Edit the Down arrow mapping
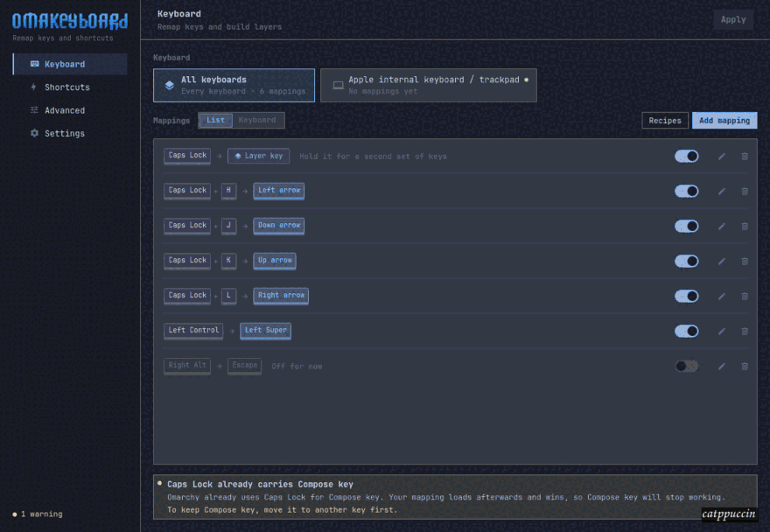770x532 pixels. tap(721, 226)
